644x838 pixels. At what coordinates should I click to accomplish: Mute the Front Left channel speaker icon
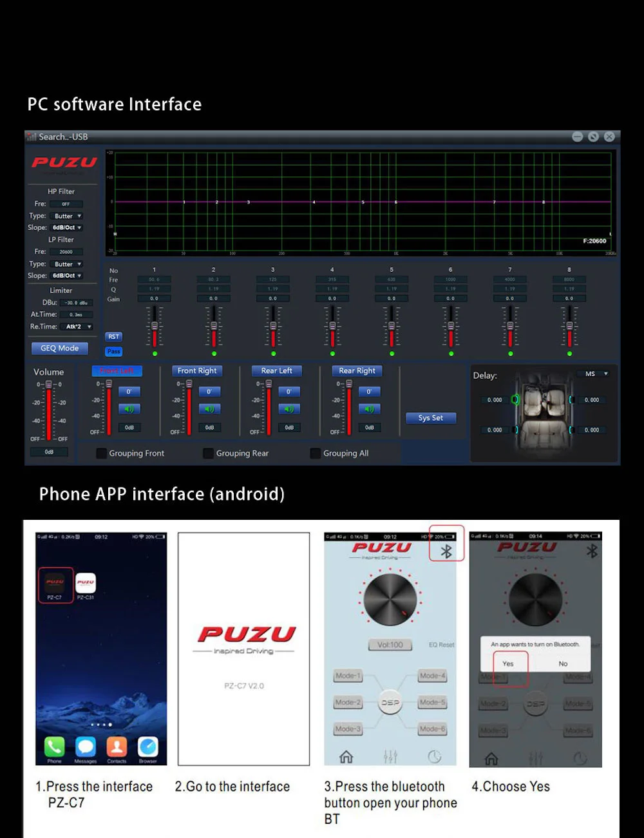click(129, 409)
